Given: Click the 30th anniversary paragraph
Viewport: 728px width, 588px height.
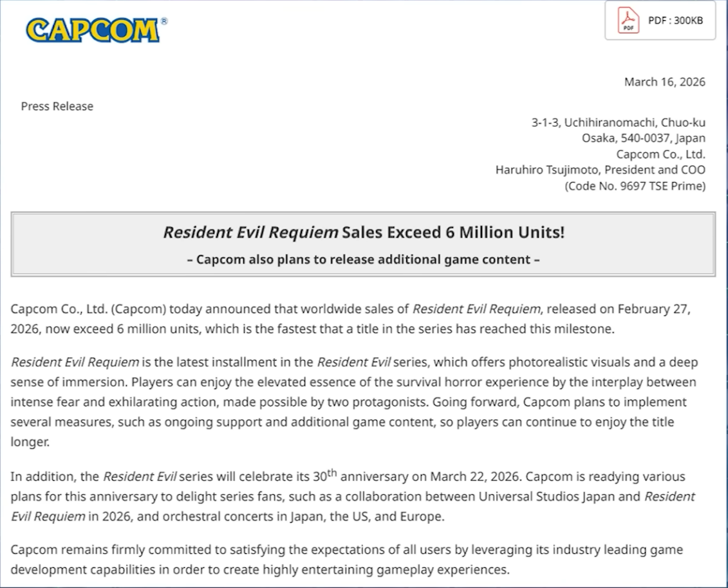Looking at the screenshot, I should 353,496.
